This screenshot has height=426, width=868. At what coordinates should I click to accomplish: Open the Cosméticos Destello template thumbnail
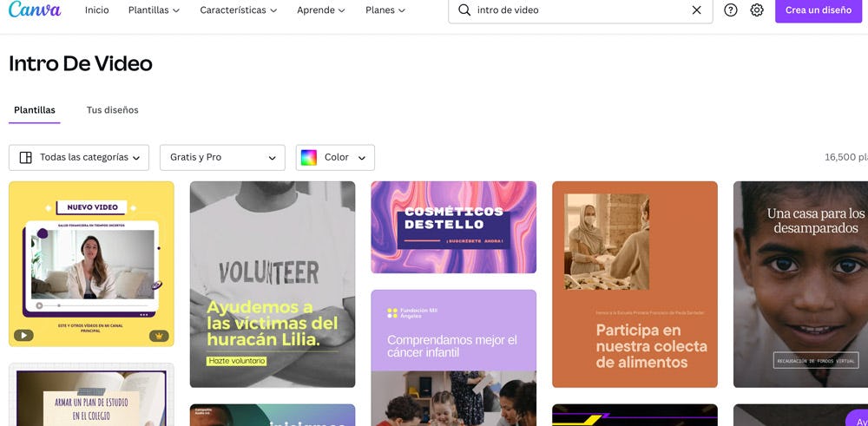(x=453, y=227)
